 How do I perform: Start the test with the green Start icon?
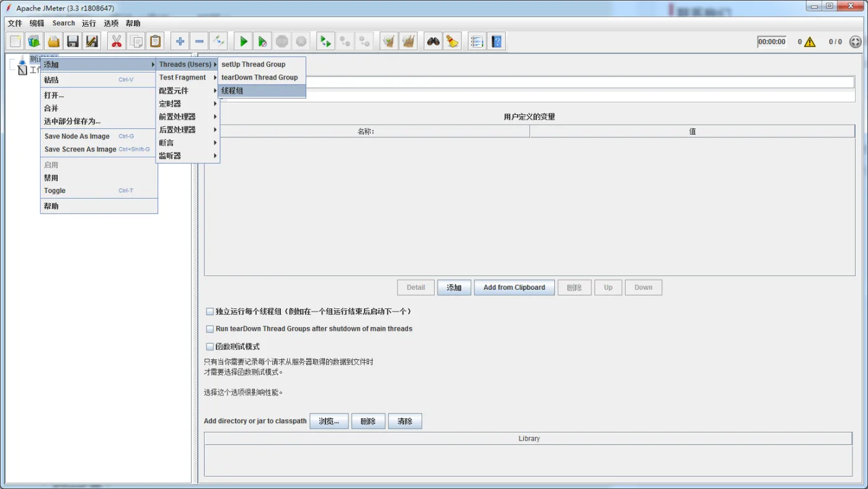pos(243,41)
